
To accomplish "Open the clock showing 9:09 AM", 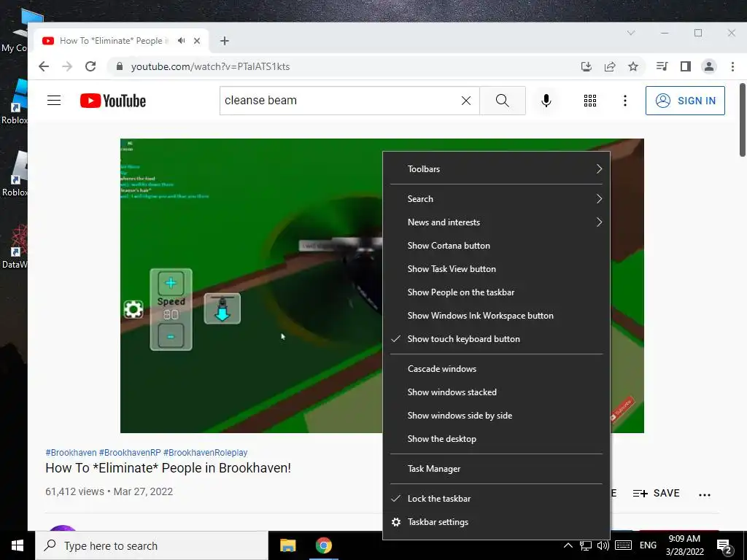I will [x=684, y=545].
